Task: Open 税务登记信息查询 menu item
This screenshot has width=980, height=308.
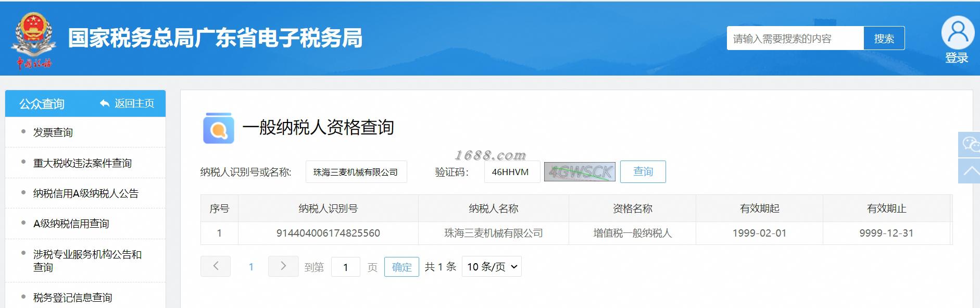Action: [73, 298]
